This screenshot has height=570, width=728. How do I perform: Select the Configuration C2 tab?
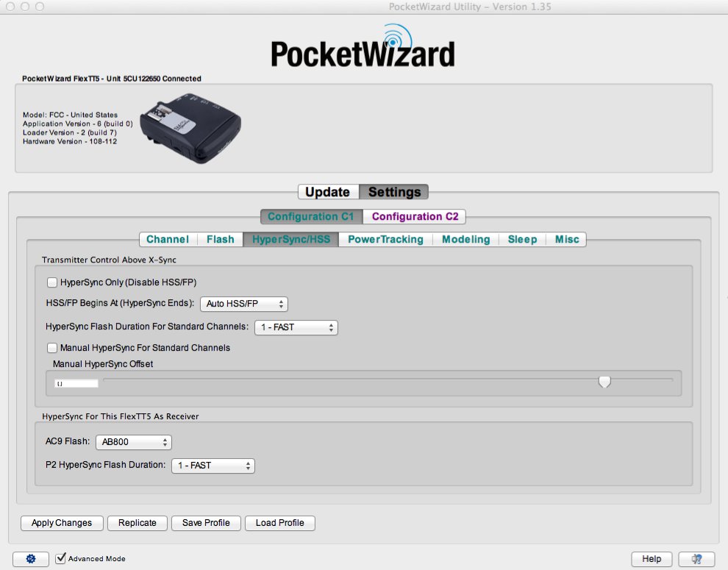[x=415, y=216]
